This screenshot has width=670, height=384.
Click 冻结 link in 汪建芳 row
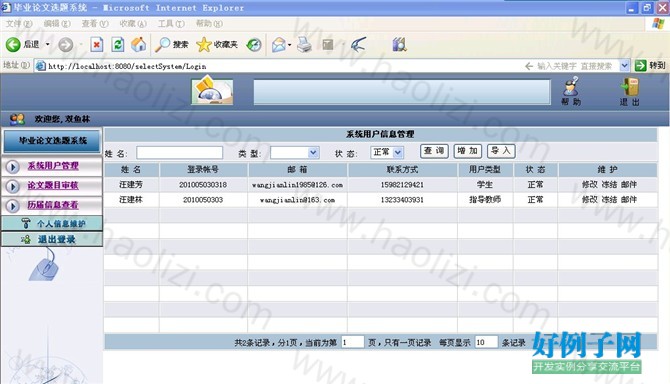click(x=609, y=185)
